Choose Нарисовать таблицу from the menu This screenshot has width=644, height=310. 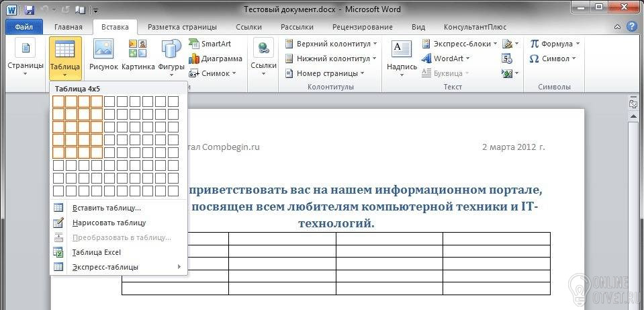click(x=118, y=223)
